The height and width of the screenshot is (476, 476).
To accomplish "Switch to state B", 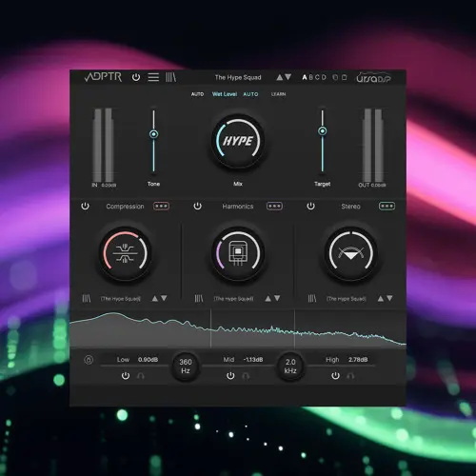I will pos(311,77).
